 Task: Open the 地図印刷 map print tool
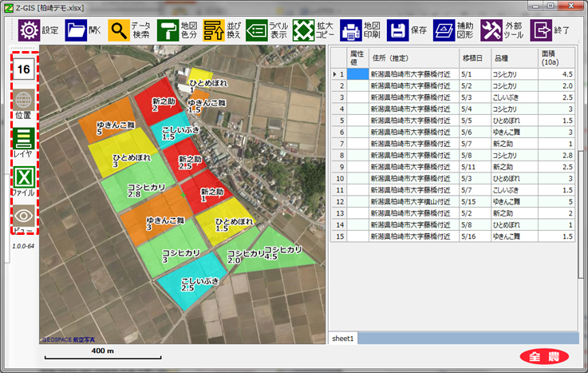(352, 30)
